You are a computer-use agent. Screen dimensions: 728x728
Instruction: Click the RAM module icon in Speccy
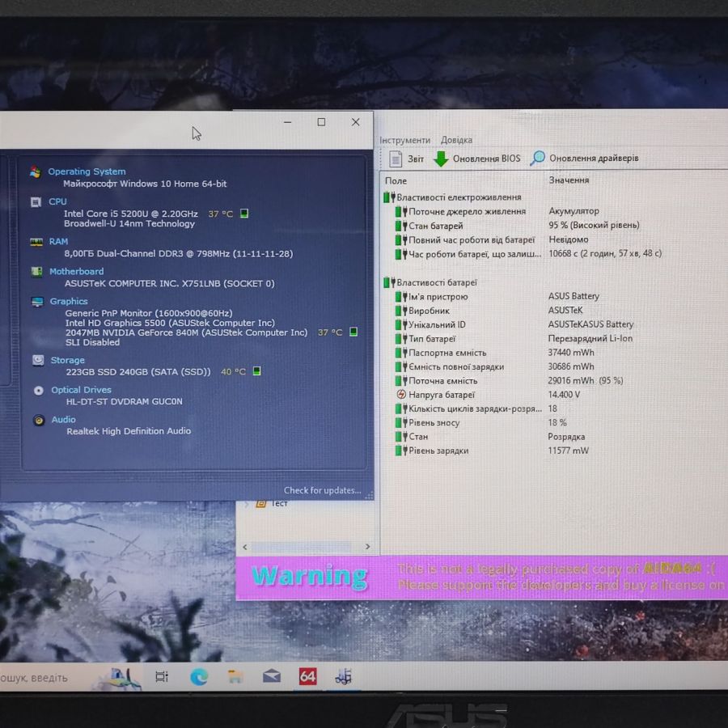coord(36,242)
